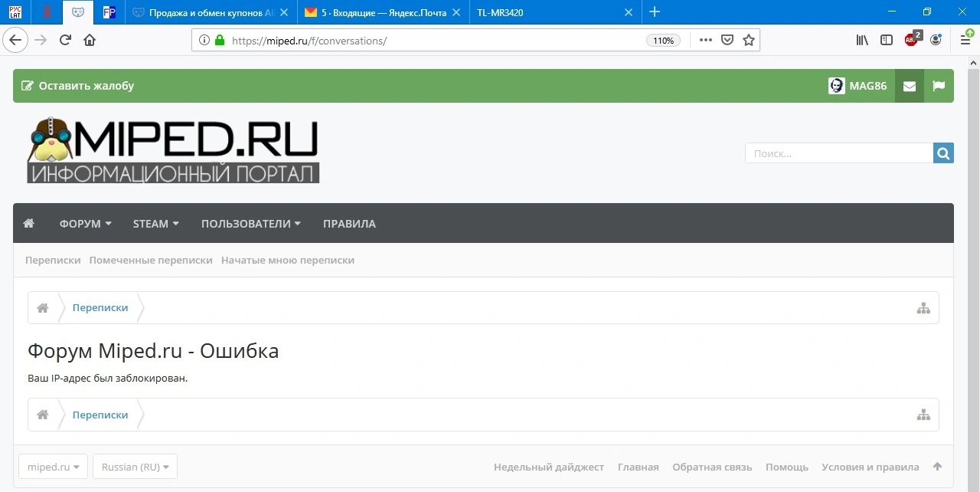Open the ПРАВИЛА menu item
The height and width of the screenshot is (492, 980).
point(349,224)
